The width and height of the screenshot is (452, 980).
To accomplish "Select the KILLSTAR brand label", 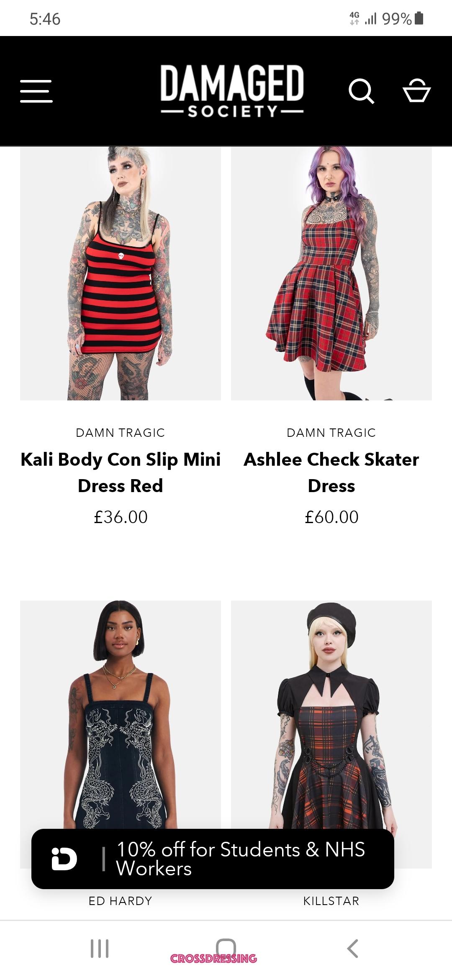I will 331,901.
